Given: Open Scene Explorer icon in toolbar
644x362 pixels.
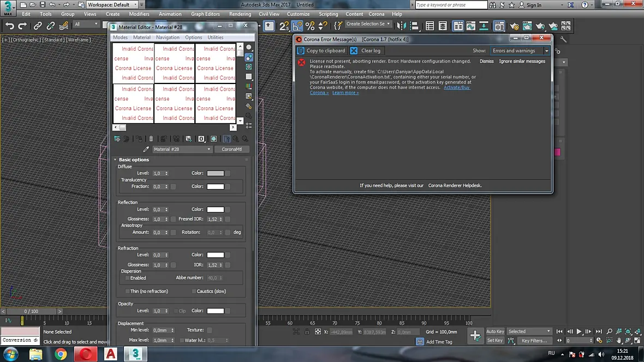Looking at the screenshot, I should coord(430,26).
